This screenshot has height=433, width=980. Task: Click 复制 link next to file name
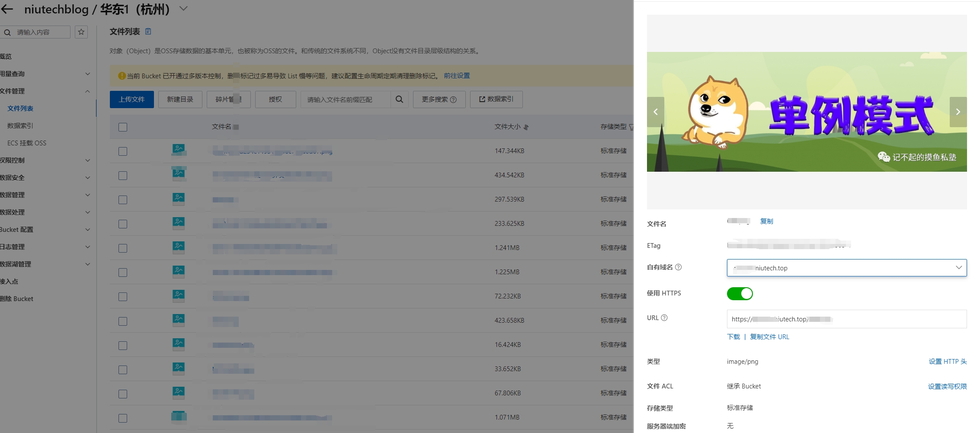click(766, 221)
